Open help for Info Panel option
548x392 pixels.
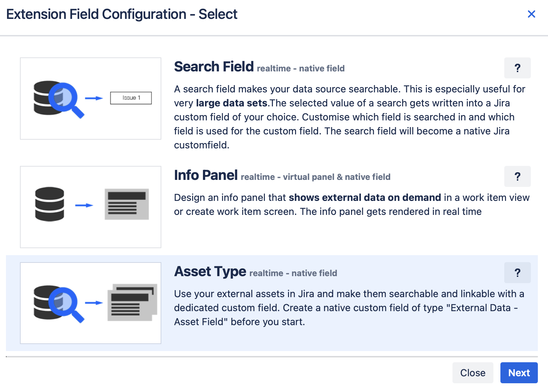517,176
